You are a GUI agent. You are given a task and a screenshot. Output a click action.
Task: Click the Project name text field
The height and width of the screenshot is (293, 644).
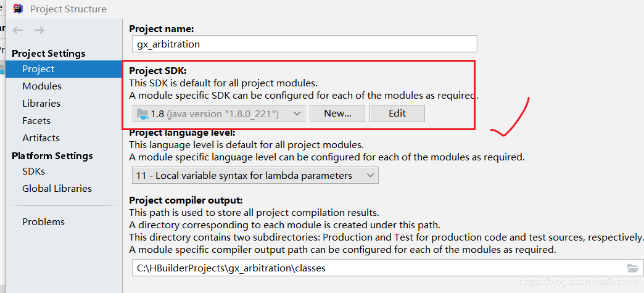[x=305, y=44]
